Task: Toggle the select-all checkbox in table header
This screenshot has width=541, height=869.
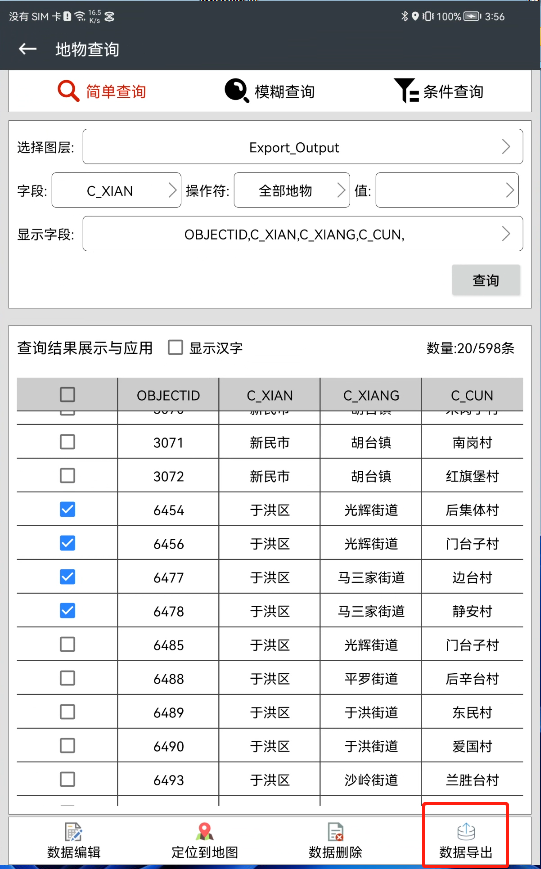Action: point(67,395)
